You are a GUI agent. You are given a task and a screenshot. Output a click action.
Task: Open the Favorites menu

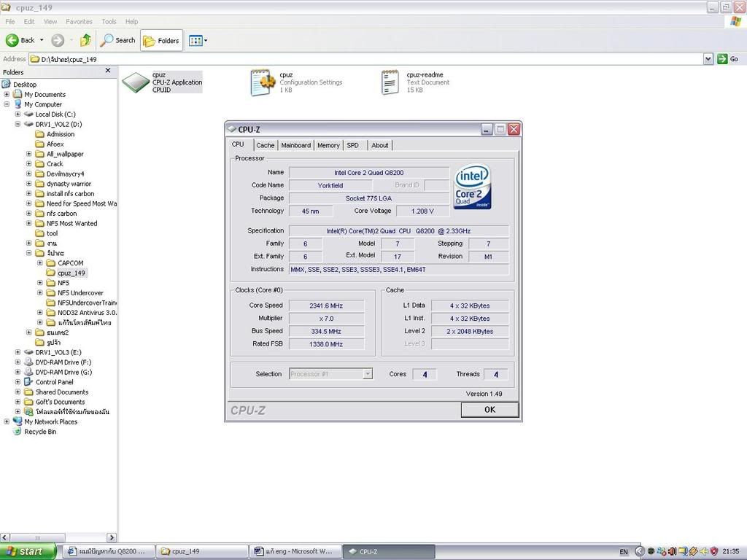(79, 22)
